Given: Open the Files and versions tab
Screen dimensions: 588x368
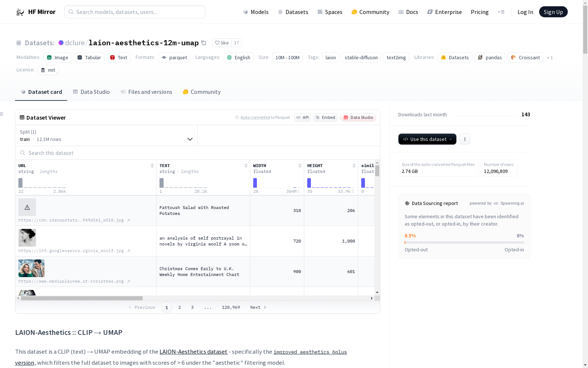Looking at the screenshot, I should (x=146, y=92).
